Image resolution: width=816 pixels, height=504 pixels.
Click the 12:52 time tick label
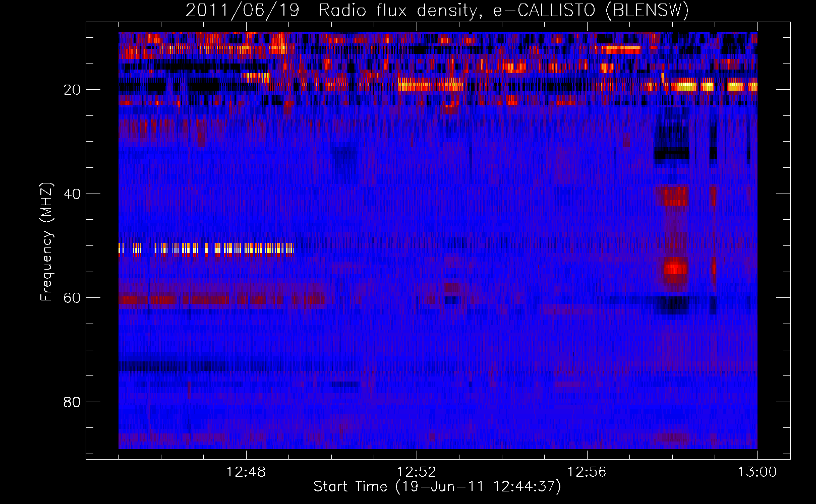[417, 472]
